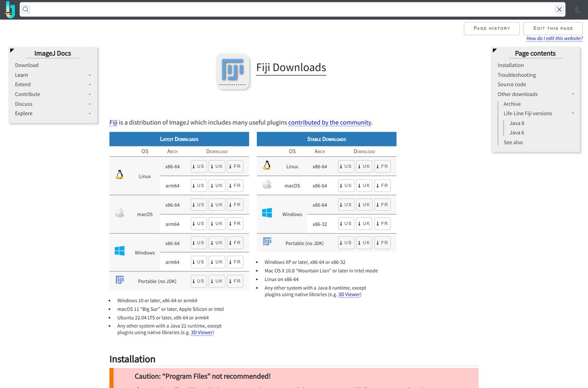
Task: Open 'contributed by the community' link
Action: click(330, 122)
